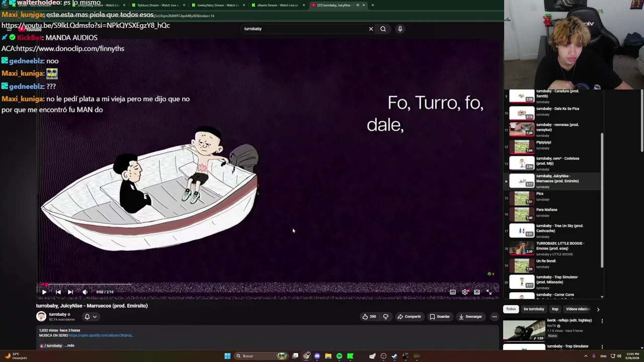Image resolution: width=644 pixels, height=362 pixels.
Task: Enter fullscreen on the video player
Action: point(489,292)
